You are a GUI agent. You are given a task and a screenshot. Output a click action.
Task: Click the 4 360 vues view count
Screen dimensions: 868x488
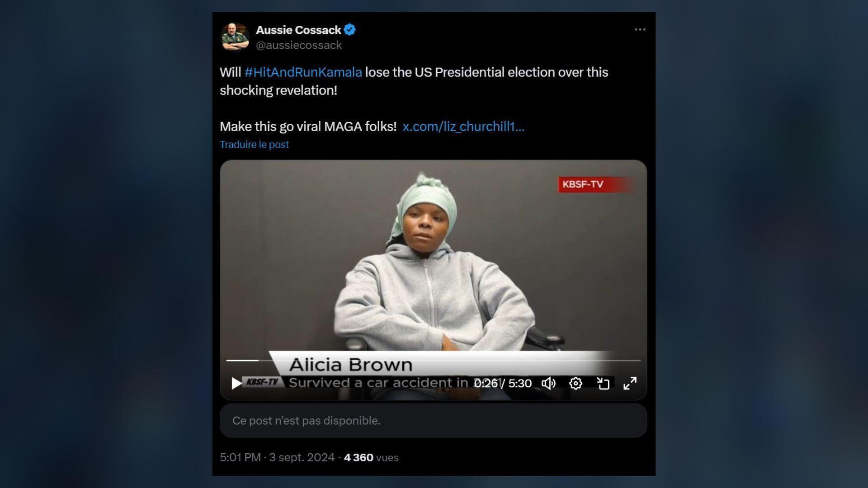[371, 457]
